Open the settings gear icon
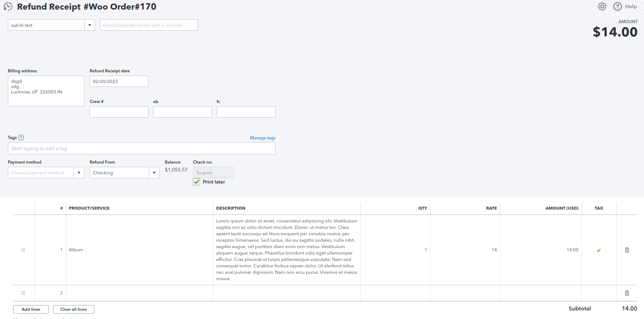This screenshot has width=644, height=319. tap(602, 6)
